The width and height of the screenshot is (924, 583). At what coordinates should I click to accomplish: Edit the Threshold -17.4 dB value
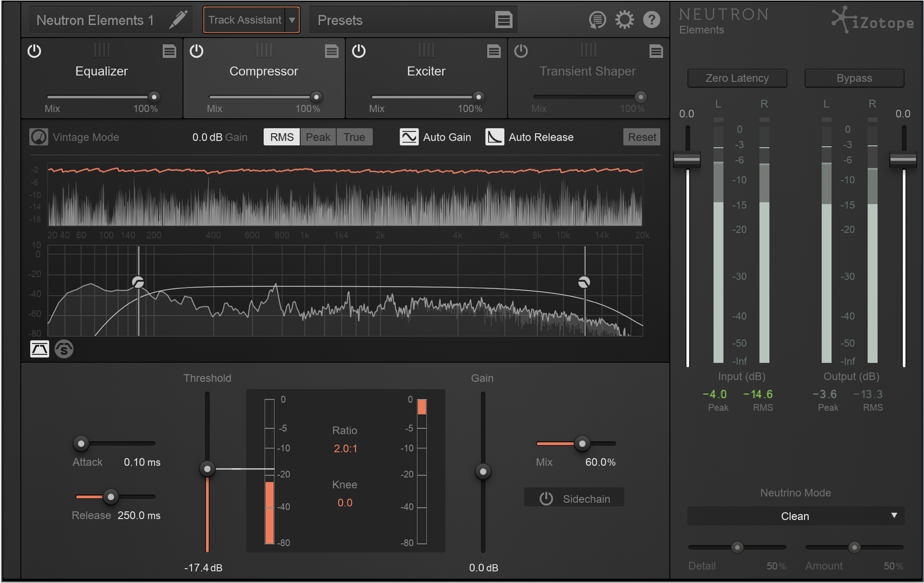click(203, 568)
